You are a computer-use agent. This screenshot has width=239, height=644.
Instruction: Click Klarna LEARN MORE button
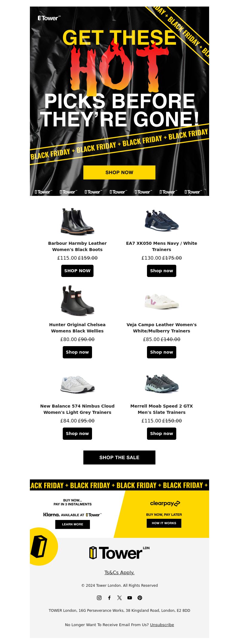pyautogui.click(x=73, y=524)
